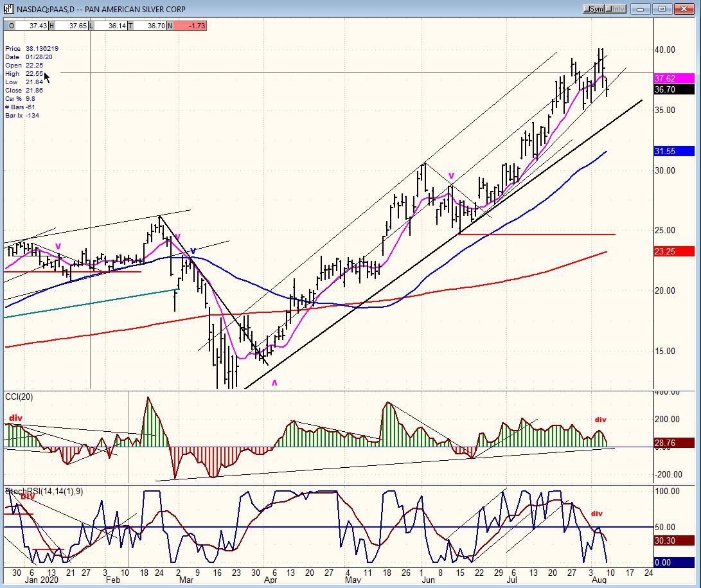Viewport: 701px width, 588px height.
Task: Click the May time axis label
Action: click(353, 580)
